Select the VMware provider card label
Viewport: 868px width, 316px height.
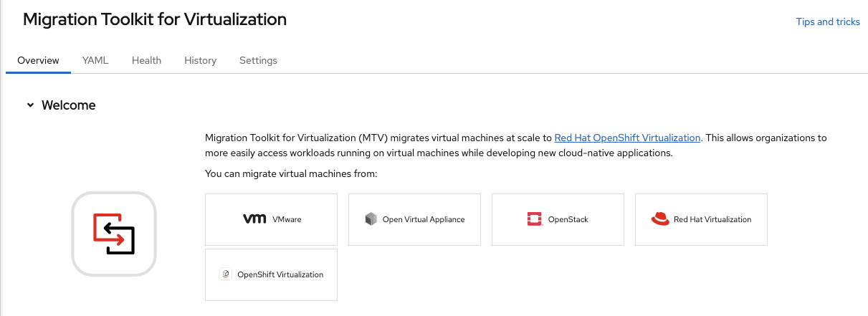click(x=287, y=219)
